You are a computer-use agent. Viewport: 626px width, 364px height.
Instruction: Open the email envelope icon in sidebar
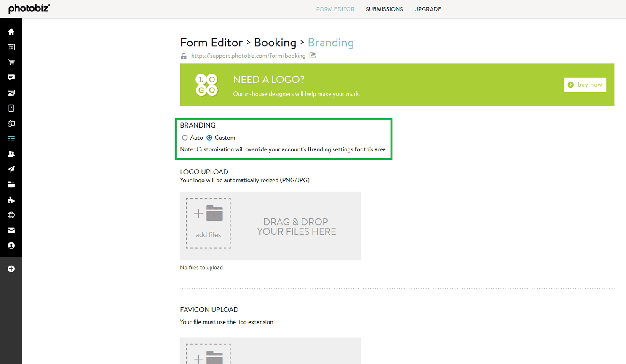(x=11, y=230)
